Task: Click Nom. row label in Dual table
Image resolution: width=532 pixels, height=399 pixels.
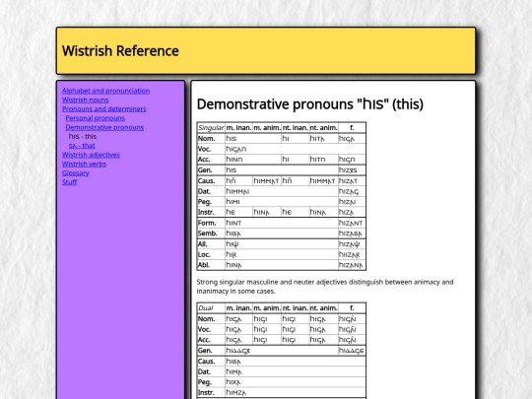Action: click(x=211, y=319)
